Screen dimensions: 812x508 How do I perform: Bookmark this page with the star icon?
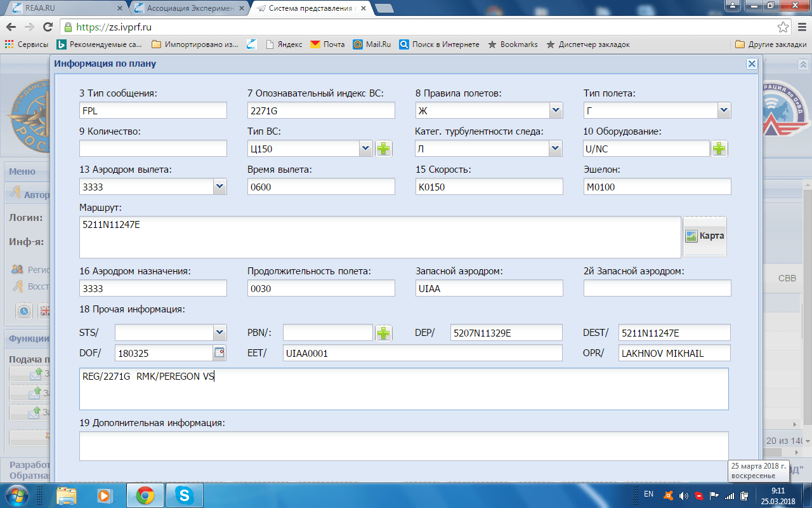point(783,27)
